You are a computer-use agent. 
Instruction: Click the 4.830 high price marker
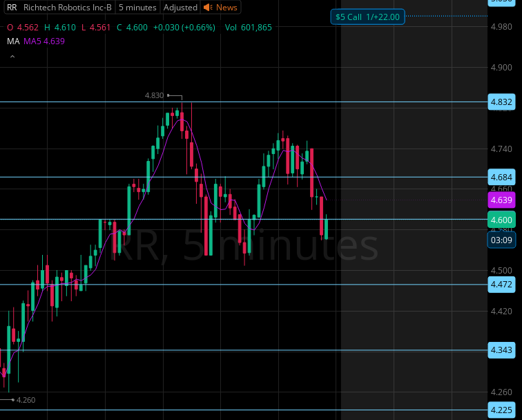(155, 95)
